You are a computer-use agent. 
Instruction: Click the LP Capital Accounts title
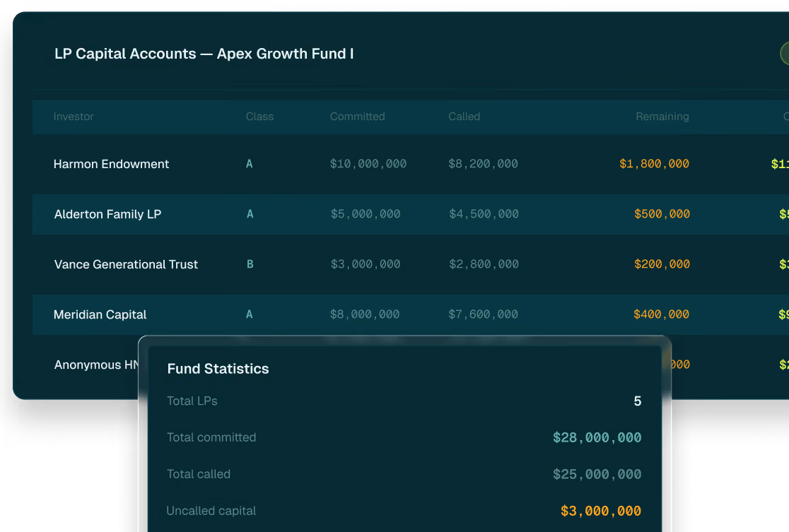coord(204,54)
